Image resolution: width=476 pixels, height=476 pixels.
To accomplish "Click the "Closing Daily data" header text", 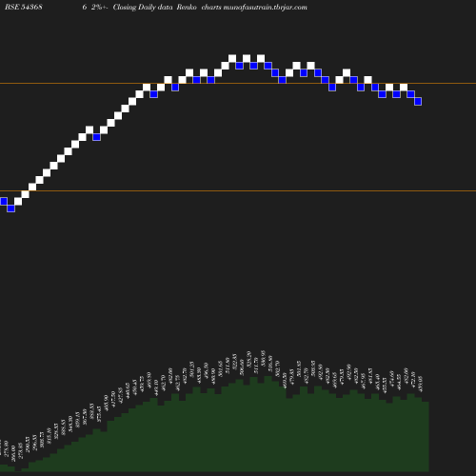I will click(x=143, y=7).
